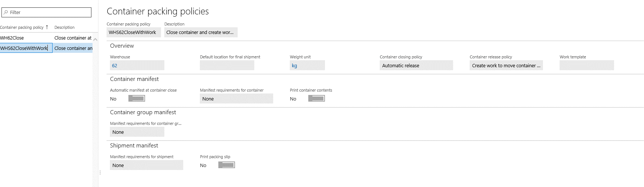Open Manifest requirements for container group dropdown
The image size is (644, 187).
pos(137,132)
